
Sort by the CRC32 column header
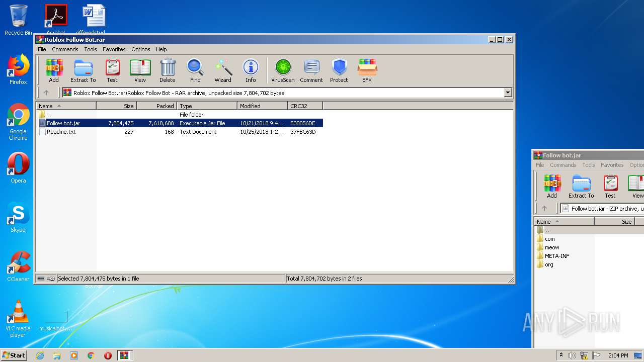[305, 106]
